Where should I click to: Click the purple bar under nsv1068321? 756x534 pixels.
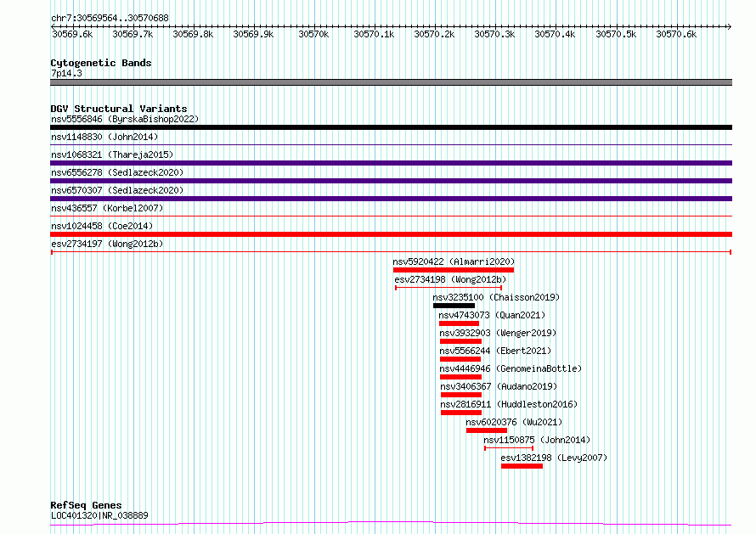pos(391,163)
